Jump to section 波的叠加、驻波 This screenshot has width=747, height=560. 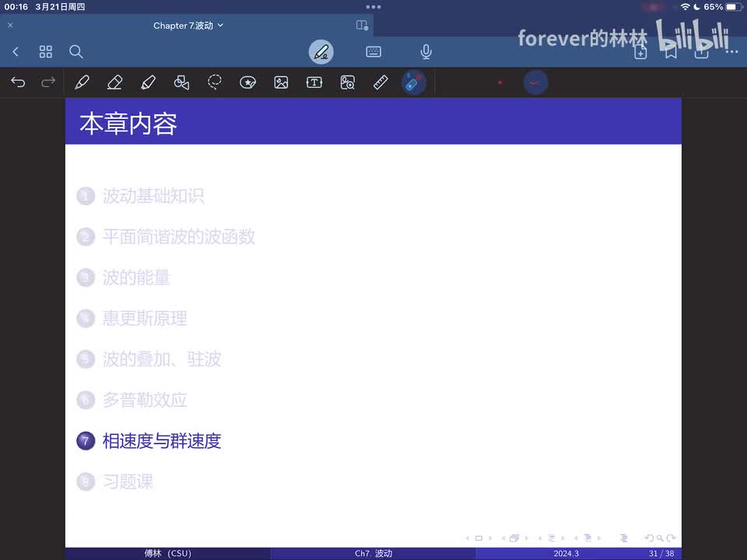(162, 359)
